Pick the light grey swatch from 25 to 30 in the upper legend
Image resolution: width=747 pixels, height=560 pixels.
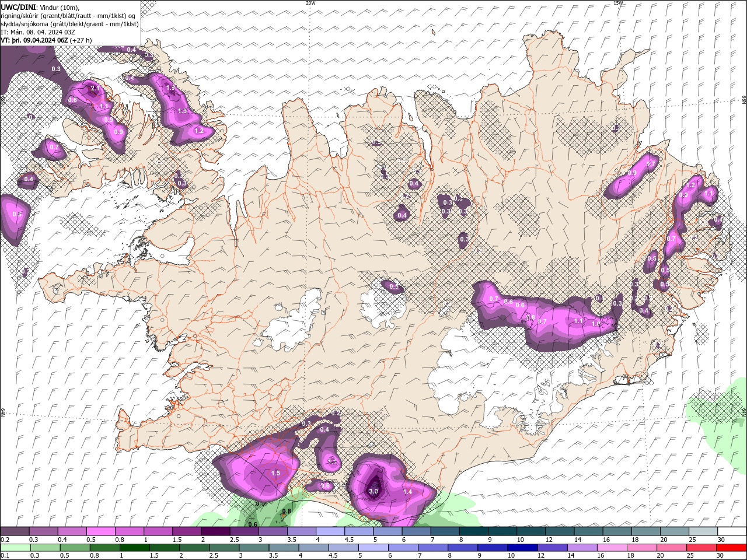click(703, 531)
